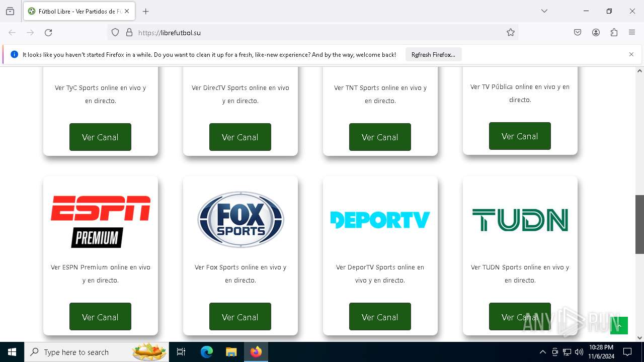Bookmark this page with star icon
The image size is (644, 362).
point(511,33)
